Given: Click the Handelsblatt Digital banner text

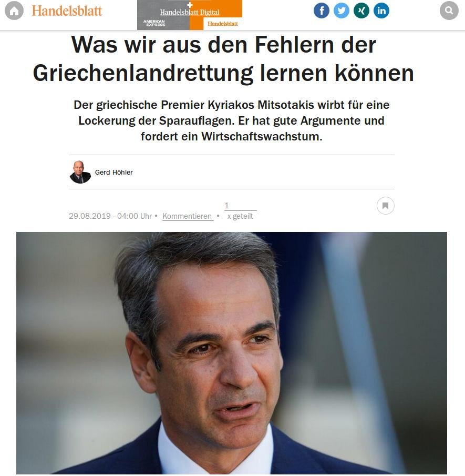Looking at the screenshot, I should click(x=190, y=12).
